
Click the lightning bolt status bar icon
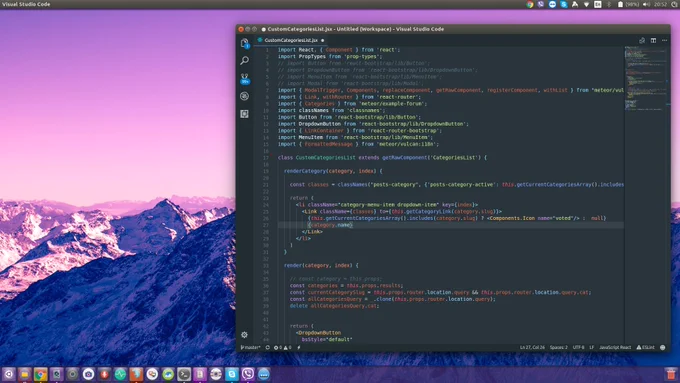point(299,347)
